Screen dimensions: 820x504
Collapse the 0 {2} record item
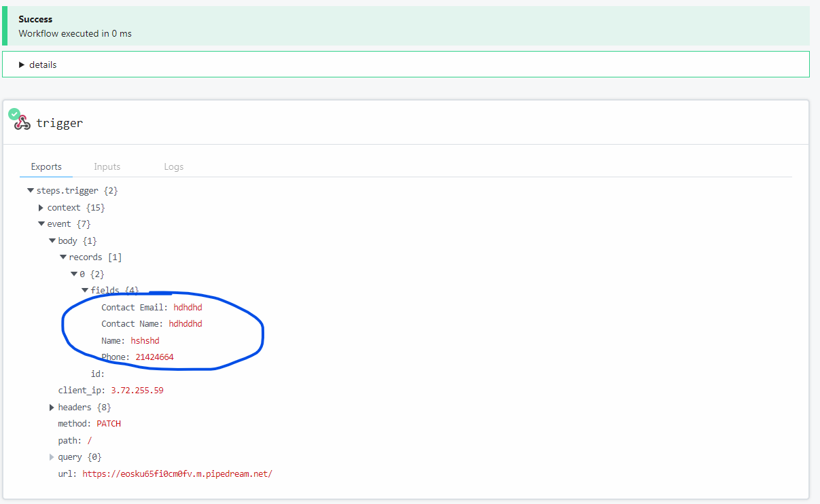pos(74,274)
